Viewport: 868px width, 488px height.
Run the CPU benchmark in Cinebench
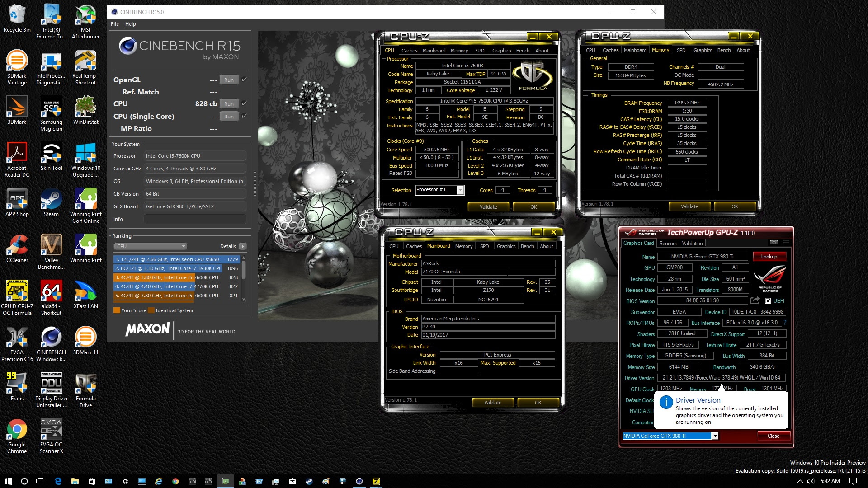point(229,104)
